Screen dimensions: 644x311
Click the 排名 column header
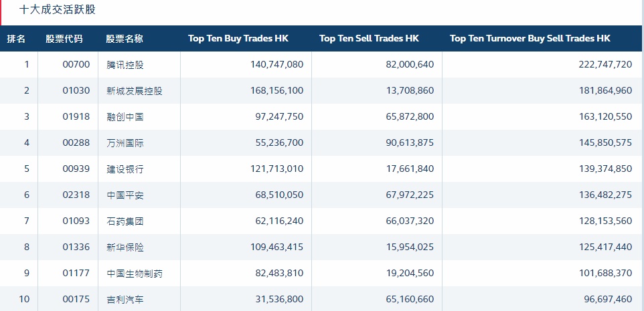point(17,39)
